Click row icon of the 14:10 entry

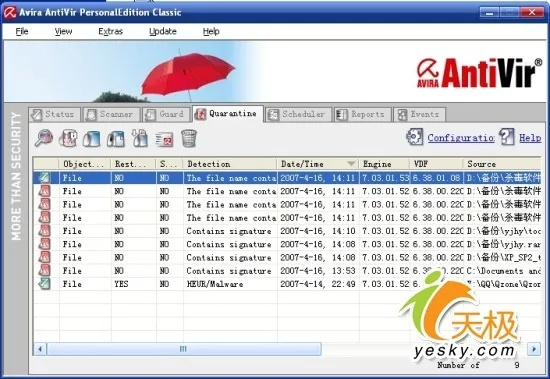[45, 231]
